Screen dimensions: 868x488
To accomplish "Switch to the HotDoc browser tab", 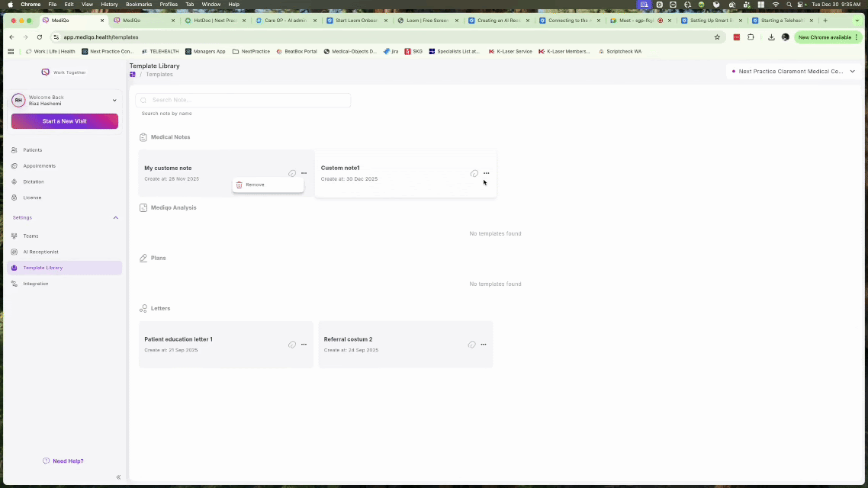I will coord(215,21).
